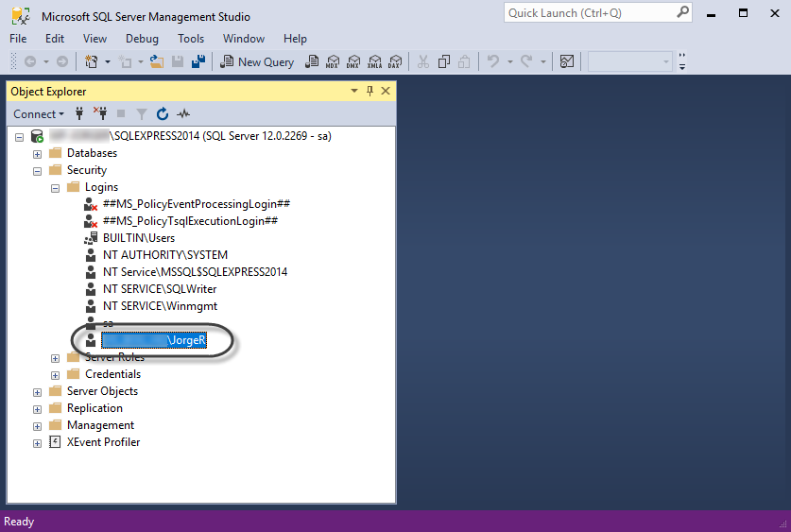Click the Activity Monitor toolbar icon
Image resolution: width=791 pixels, height=532 pixels.
pyautogui.click(x=567, y=62)
